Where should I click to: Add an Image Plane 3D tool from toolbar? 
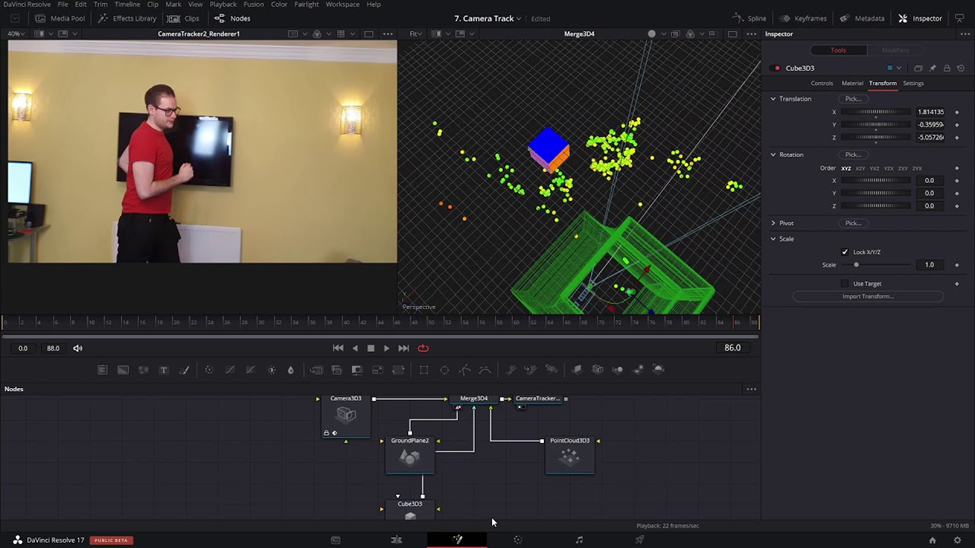point(577,370)
